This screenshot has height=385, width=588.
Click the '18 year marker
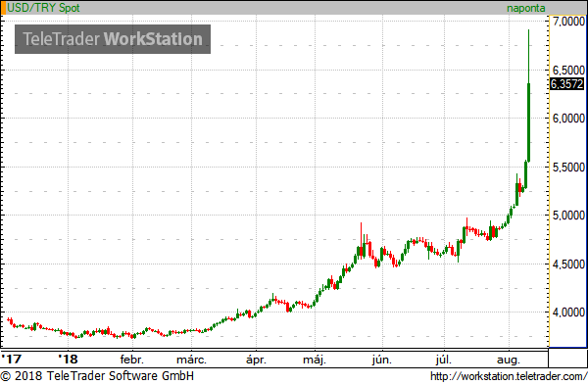pyautogui.click(x=68, y=360)
